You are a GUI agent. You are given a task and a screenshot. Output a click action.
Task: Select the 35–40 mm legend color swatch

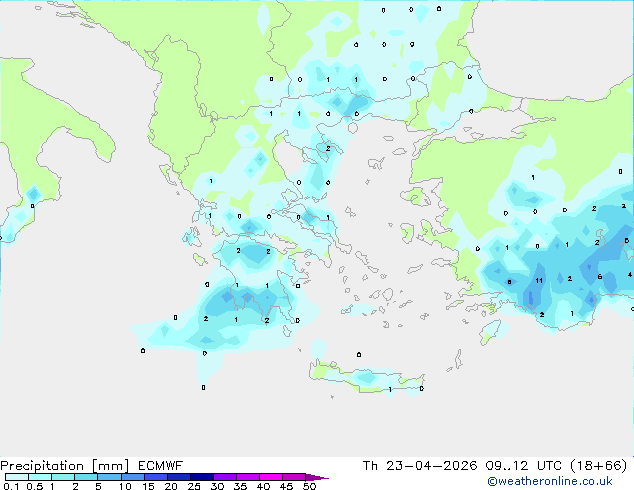click(248, 477)
